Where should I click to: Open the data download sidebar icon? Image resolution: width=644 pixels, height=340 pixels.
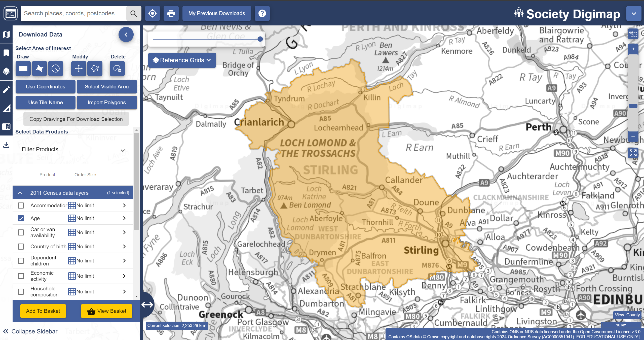pyautogui.click(x=6, y=145)
